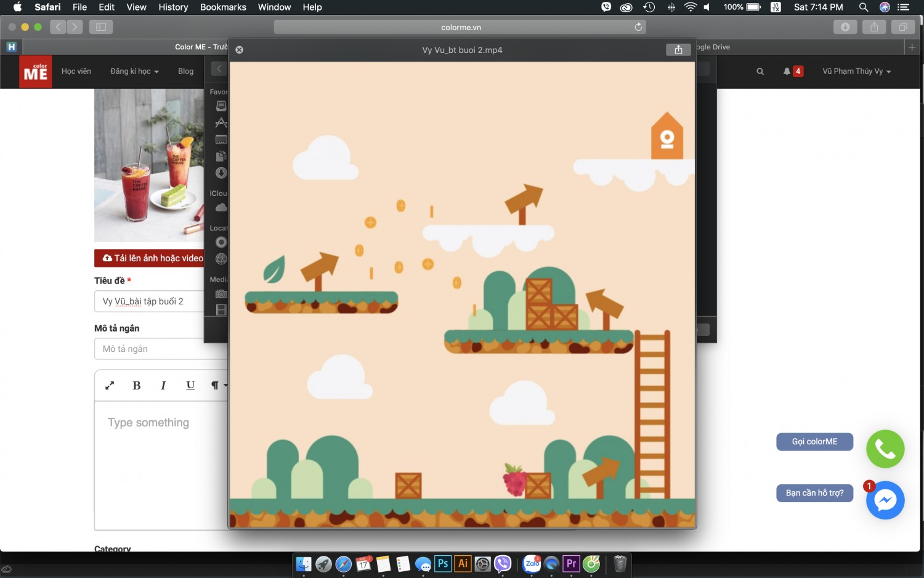The image size is (924, 578).
Task: Click the share icon in the Quick Look preview
Action: click(x=678, y=50)
